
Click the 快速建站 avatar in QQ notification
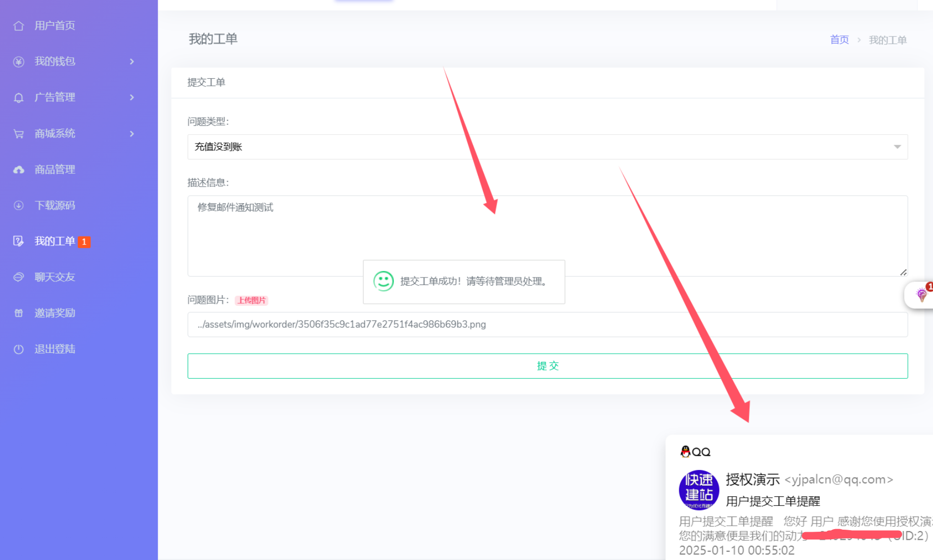[698, 490]
